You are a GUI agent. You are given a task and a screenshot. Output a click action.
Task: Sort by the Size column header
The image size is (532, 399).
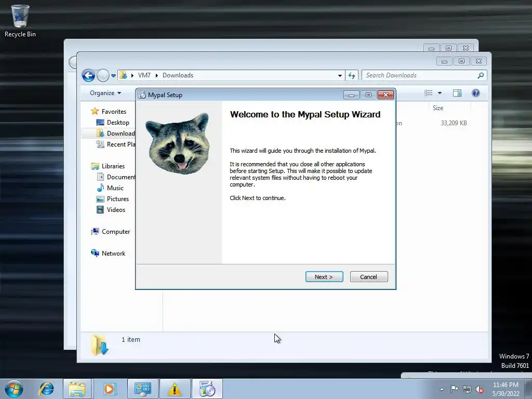tap(450, 108)
